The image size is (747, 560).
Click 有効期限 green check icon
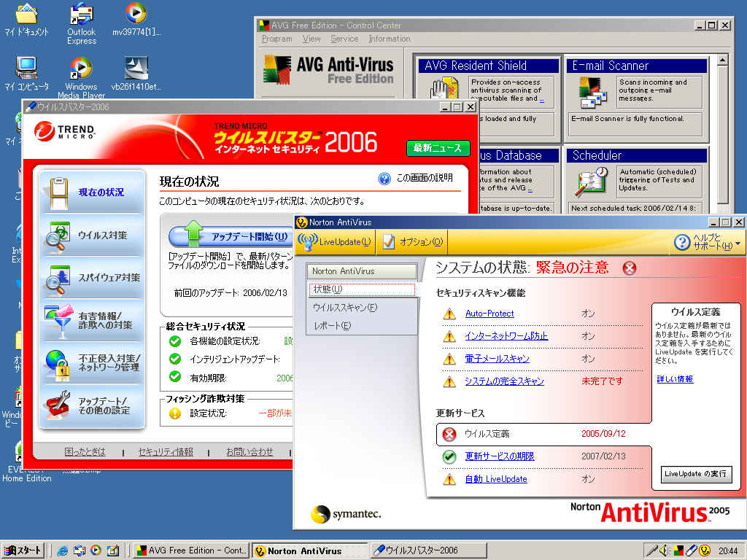click(175, 376)
